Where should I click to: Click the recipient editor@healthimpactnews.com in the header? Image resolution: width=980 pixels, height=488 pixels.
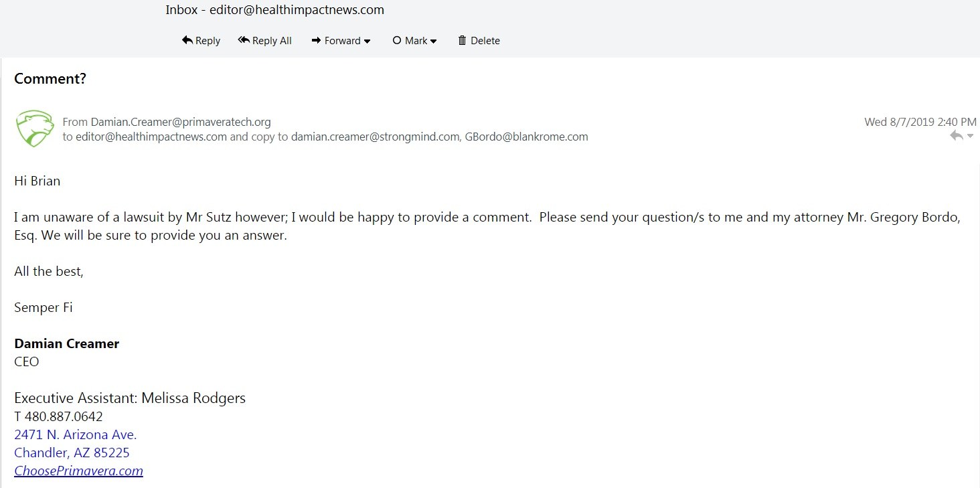click(x=151, y=137)
